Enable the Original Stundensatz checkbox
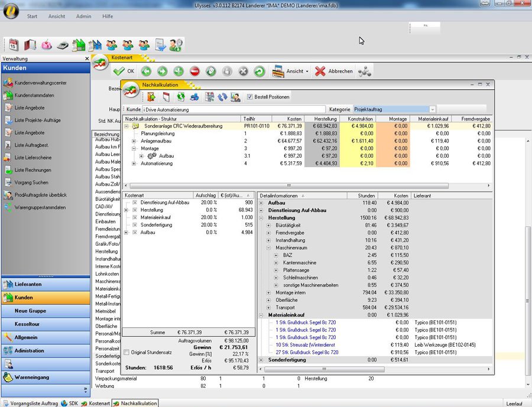 pos(126,353)
